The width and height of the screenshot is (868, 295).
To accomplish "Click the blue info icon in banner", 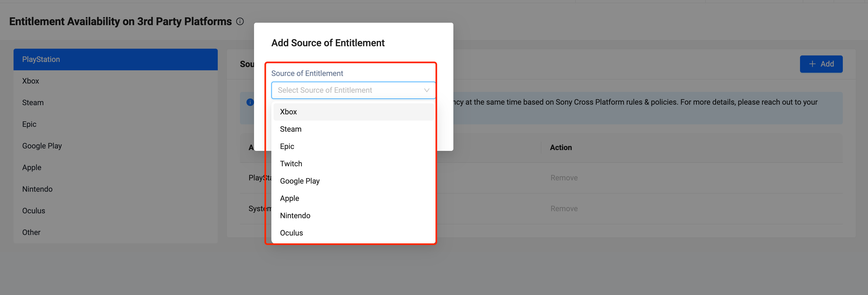I will [x=250, y=102].
